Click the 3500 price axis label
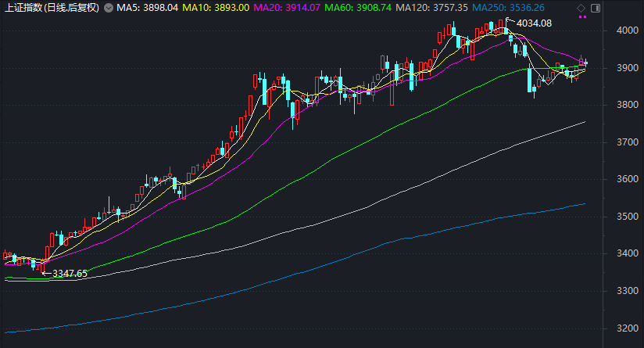644x348 pixels. coord(627,217)
